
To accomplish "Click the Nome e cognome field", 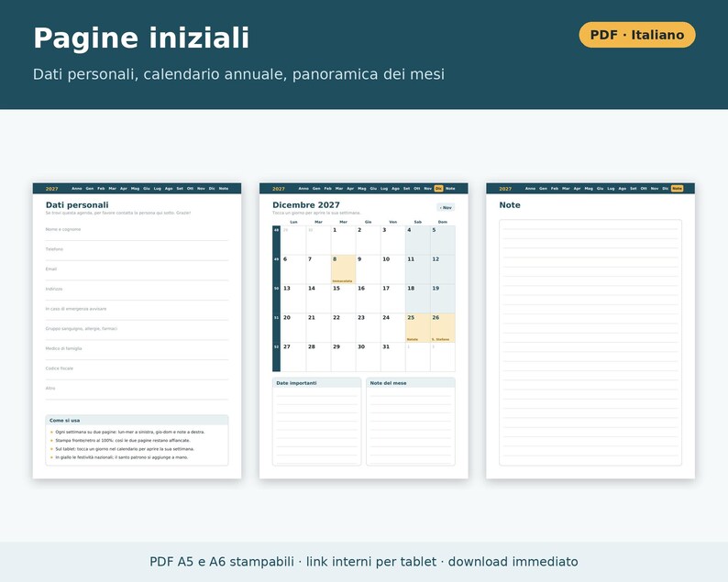I will point(137,233).
